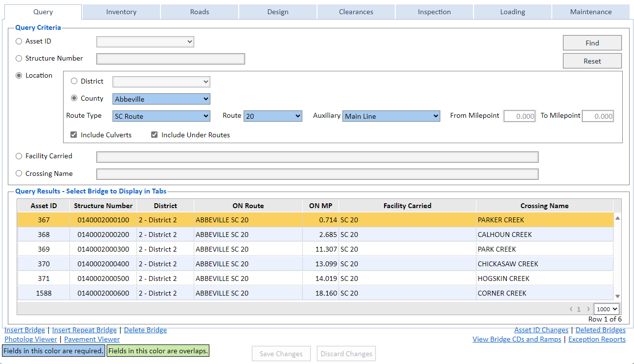Open the Photolog Viewer link
Screen dimensions: 634x364
31,339
